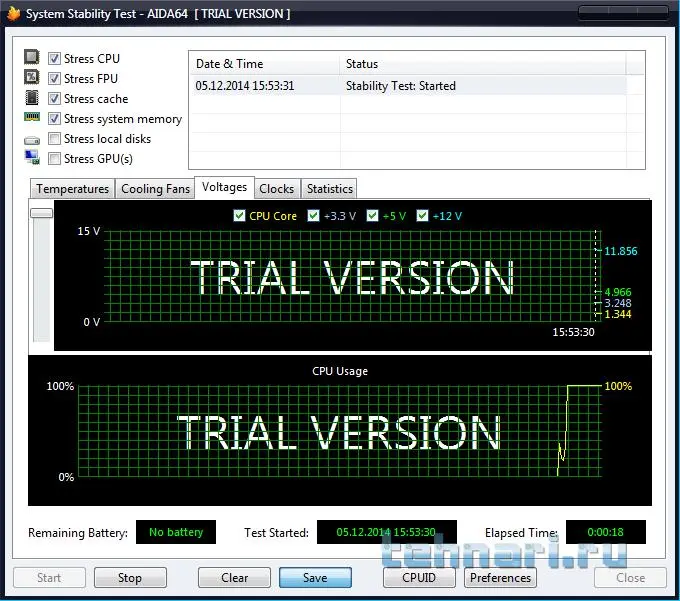Switch to the Cooling Fans tab

pos(155,189)
